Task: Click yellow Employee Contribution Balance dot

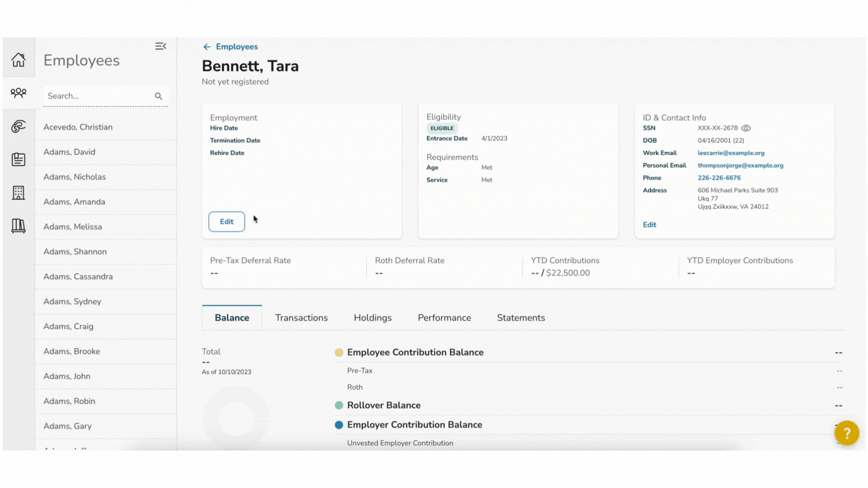Action: tap(339, 352)
